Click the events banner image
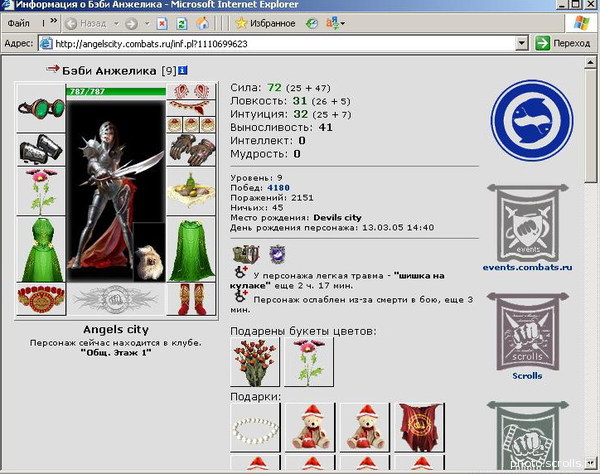 527,223
